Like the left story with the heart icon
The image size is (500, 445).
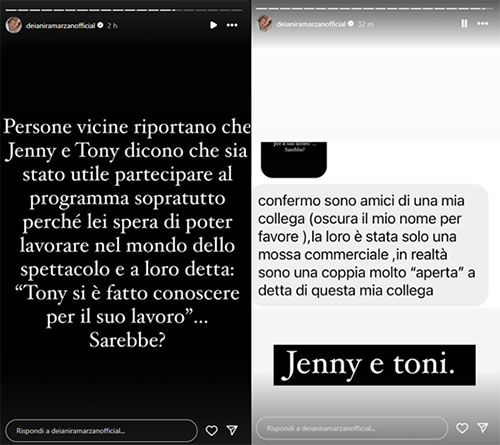212,430
